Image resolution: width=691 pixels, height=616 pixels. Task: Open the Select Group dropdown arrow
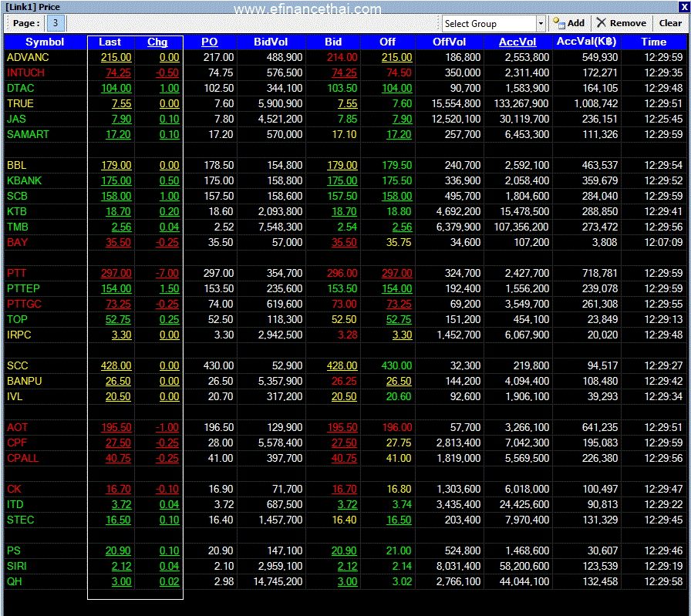pos(541,24)
